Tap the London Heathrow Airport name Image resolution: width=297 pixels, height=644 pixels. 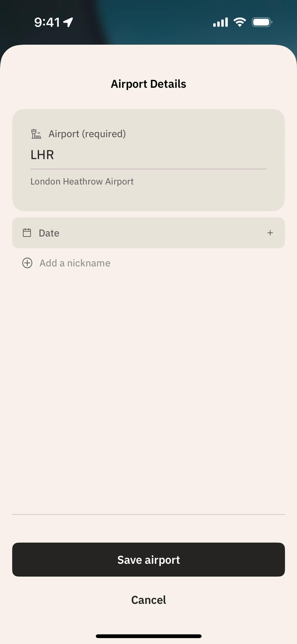[x=82, y=182]
